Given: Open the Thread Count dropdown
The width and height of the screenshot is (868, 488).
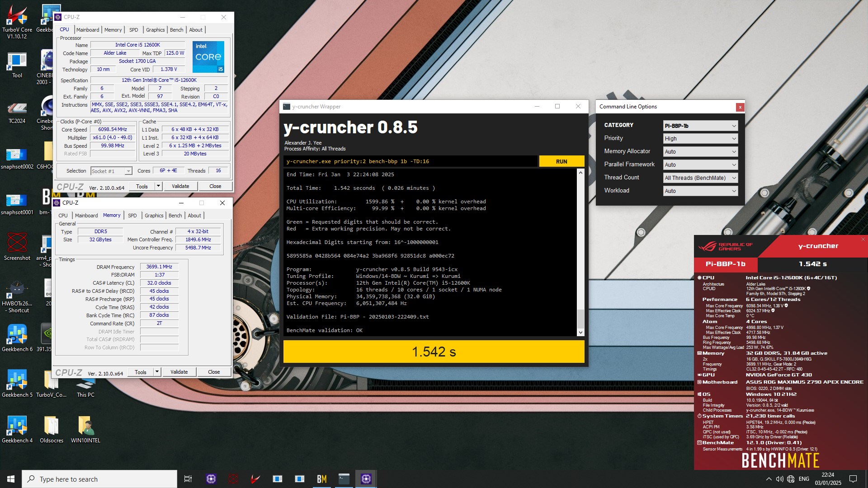Looking at the screenshot, I should [x=700, y=178].
